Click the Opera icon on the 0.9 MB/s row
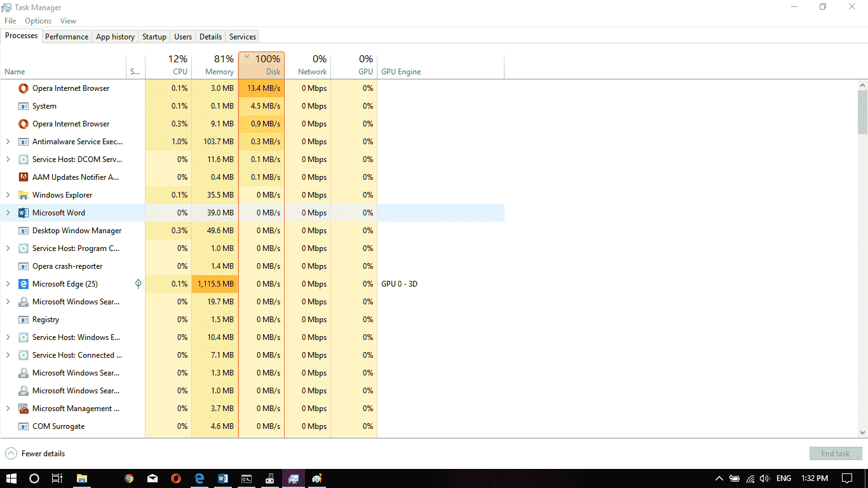The height and width of the screenshot is (488, 868). click(x=24, y=124)
